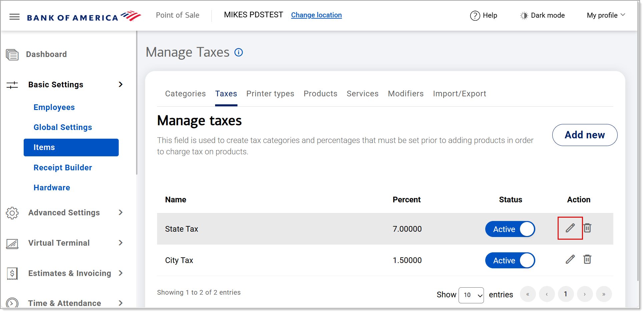Click the info icon beside Manage Taxes

239,52
